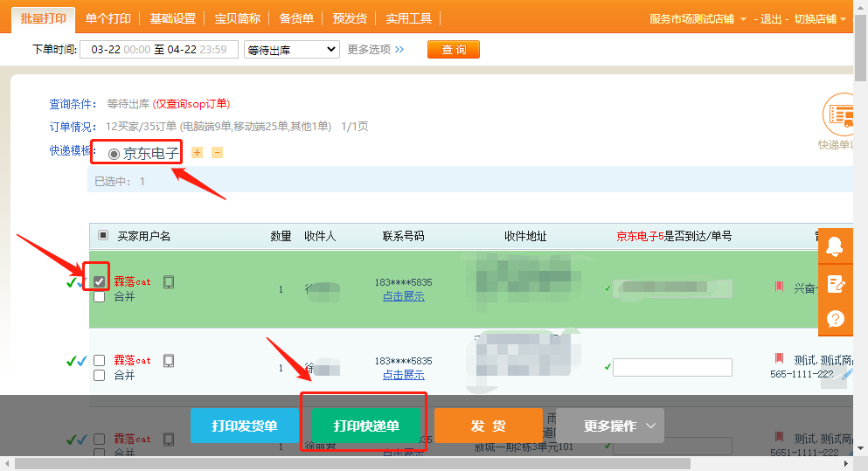The width and height of the screenshot is (868, 471).
Task: Expand the 更多操作 dropdown
Action: pyautogui.click(x=610, y=426)
